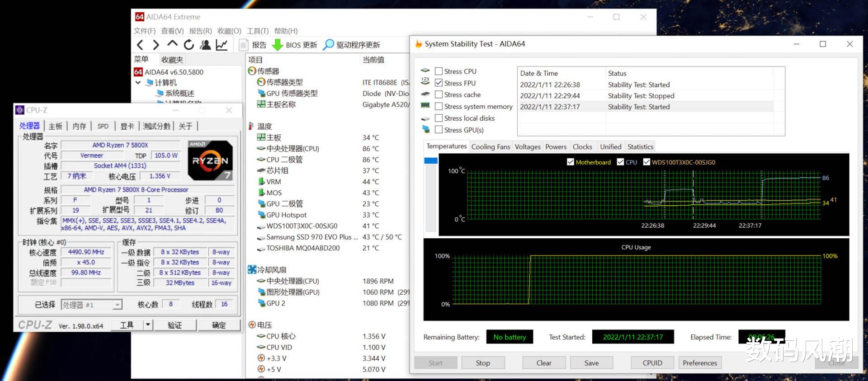The image size is (868, 381).
Task: Open the 查看(V) menu
Action: tap(172, 31)
